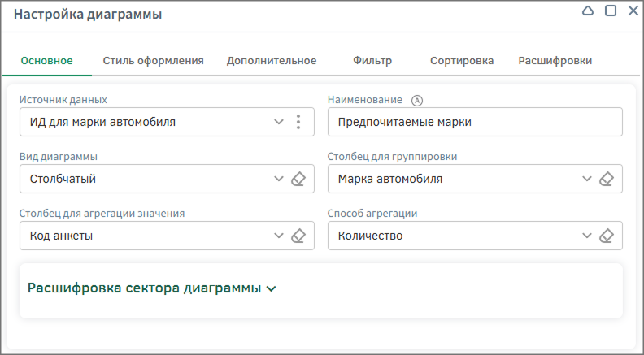Expand the Вид диаграммы dropdown list
Viewport: 644px width, 355px height.
point(279,180)
